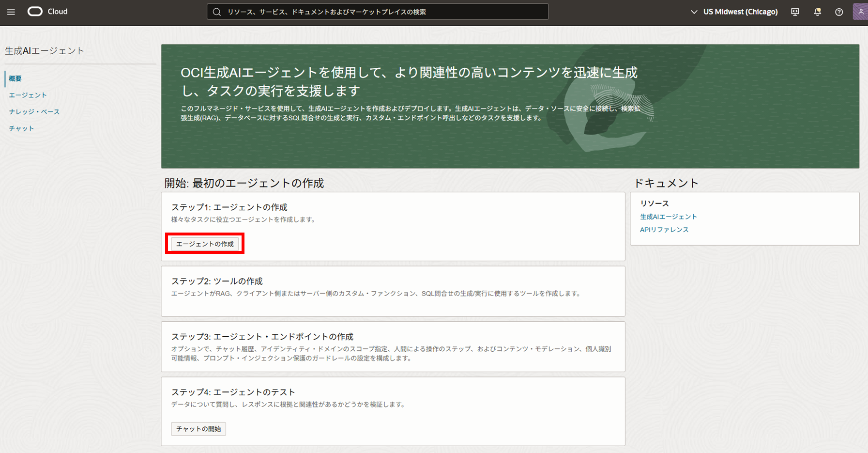Click the ドキュメント section heading
This screenshot has height=453, width=868.
tap(666, 183)
